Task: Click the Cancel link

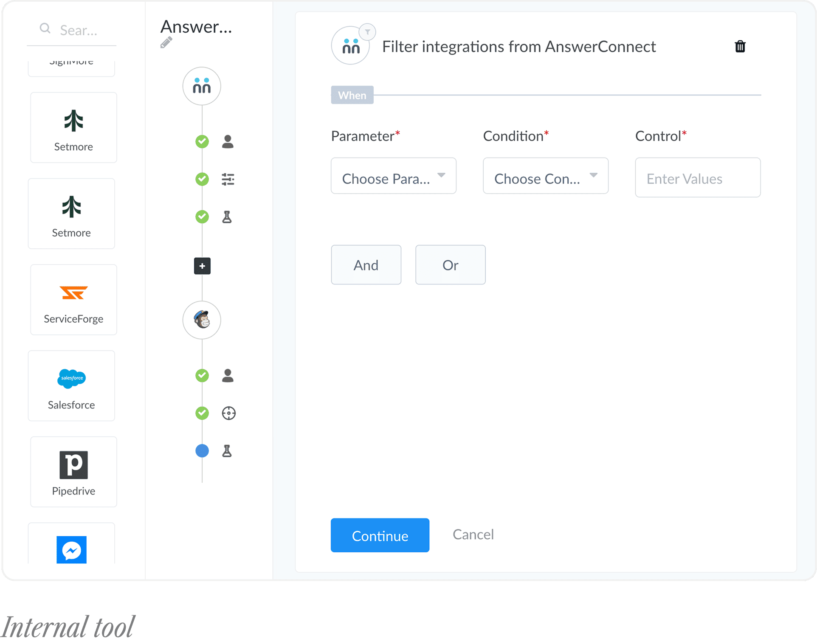Action: point(473,534)
